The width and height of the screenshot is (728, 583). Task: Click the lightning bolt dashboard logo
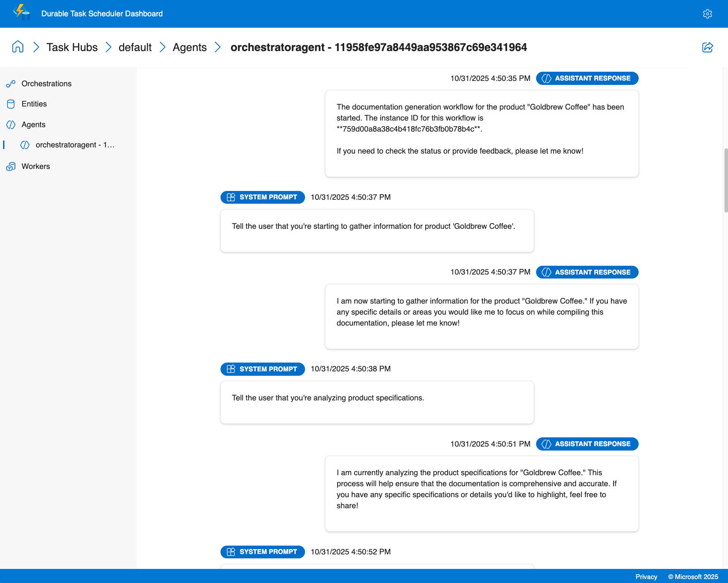pos(21,12)
